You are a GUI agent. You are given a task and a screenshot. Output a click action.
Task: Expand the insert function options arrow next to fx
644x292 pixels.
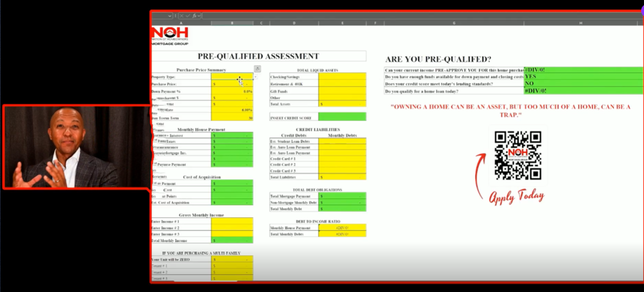pos(199,16)
